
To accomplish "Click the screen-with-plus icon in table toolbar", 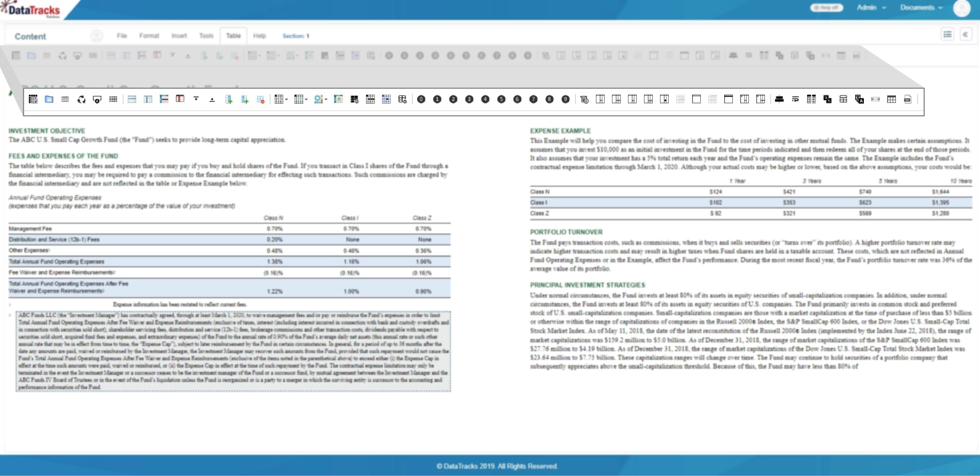I will tap(97, 99).
